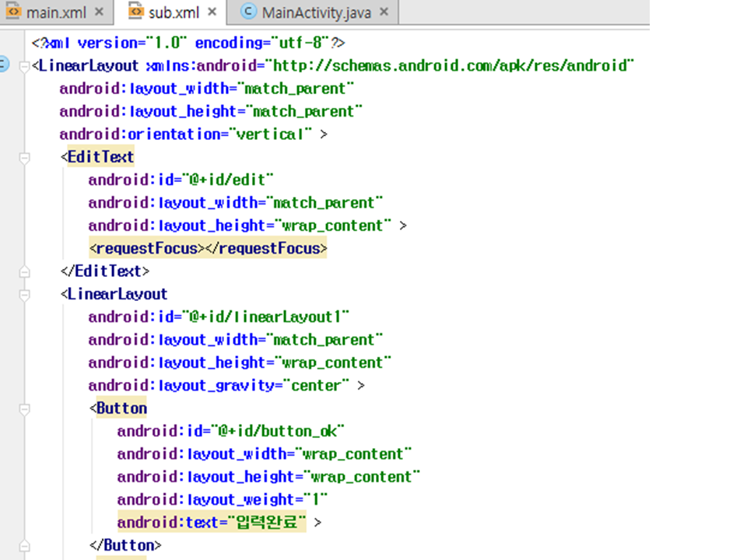The width and height of the screenshot is (747, 560).
Task: Place cursor on the xmlns schema URL
Action: (x=450, y=66)
